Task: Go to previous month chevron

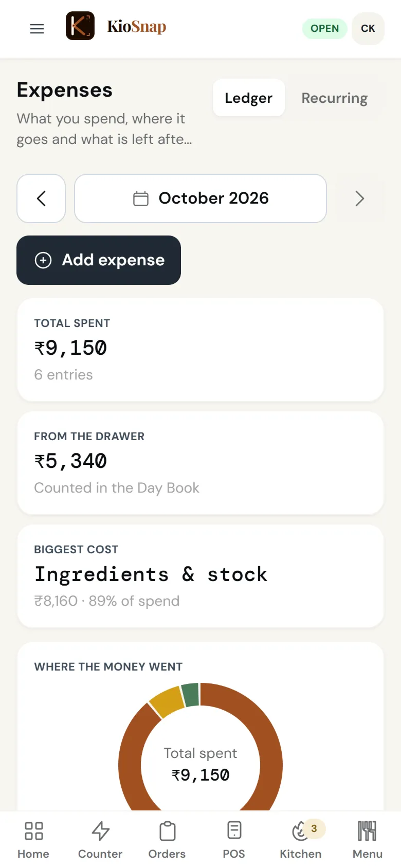Action: point(41,198)
